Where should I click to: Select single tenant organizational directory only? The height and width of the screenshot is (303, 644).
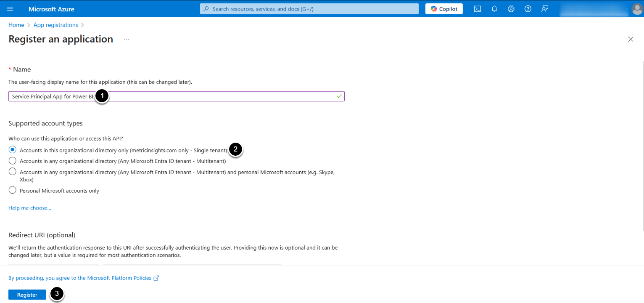coord(13,150)
